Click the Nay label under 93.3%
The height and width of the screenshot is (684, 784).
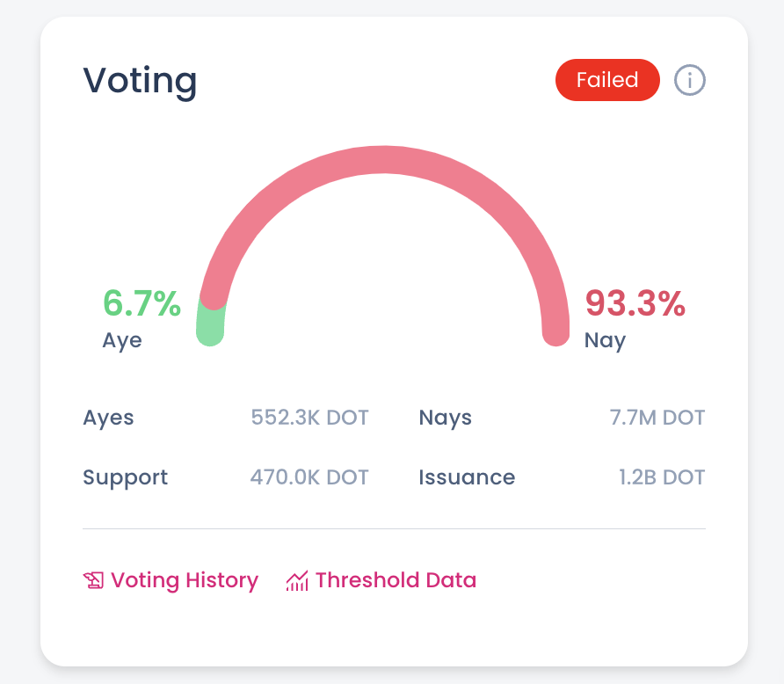(x=605, y=340)
